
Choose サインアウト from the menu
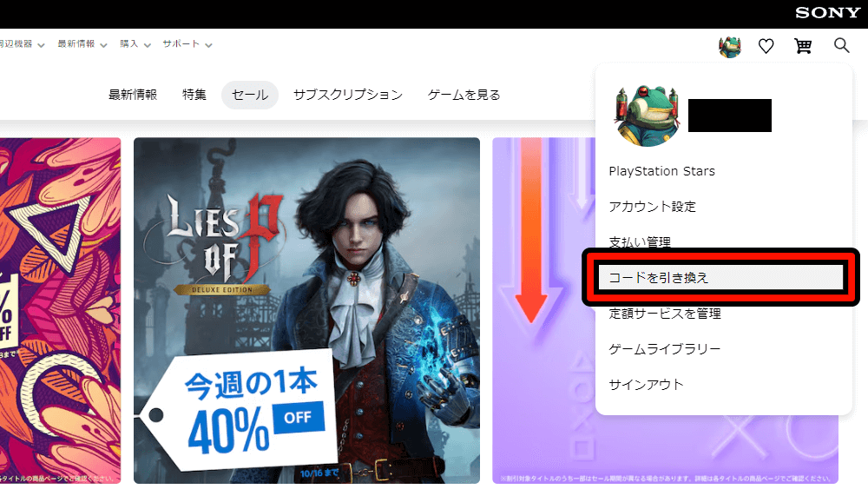click(x=646, y=384)
